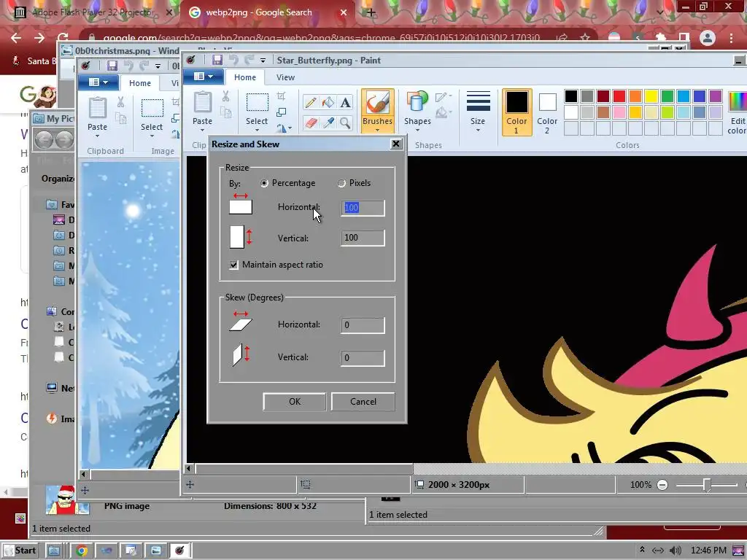Click the Paint icon in the taskbar
Viewport: 747px width, 560px height.
pyautogui.click(x=179, y=551)
